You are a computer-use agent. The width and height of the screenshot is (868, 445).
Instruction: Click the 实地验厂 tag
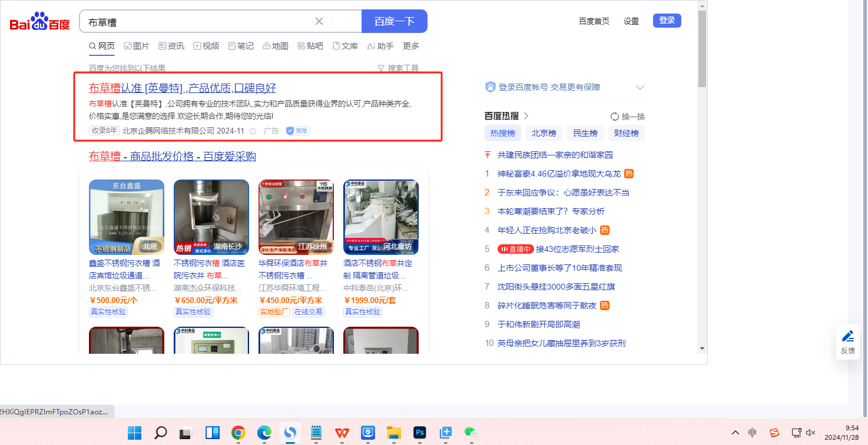tap(274, 312)
